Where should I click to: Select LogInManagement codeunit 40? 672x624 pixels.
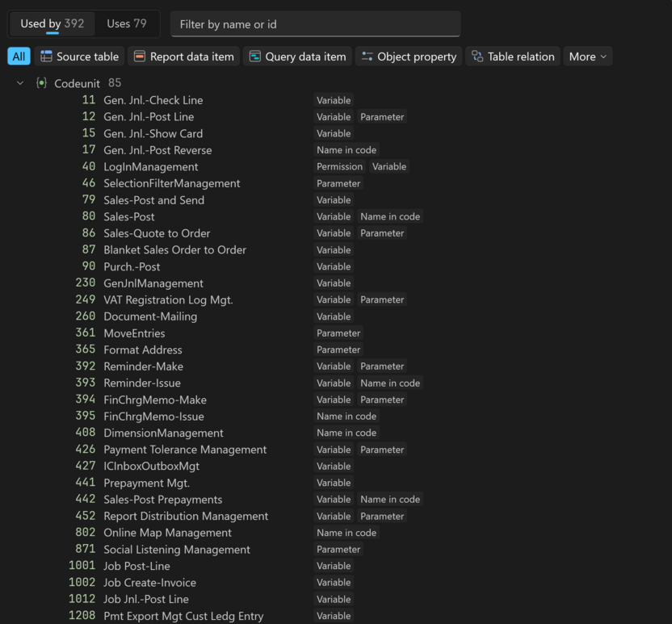point(150,166)
